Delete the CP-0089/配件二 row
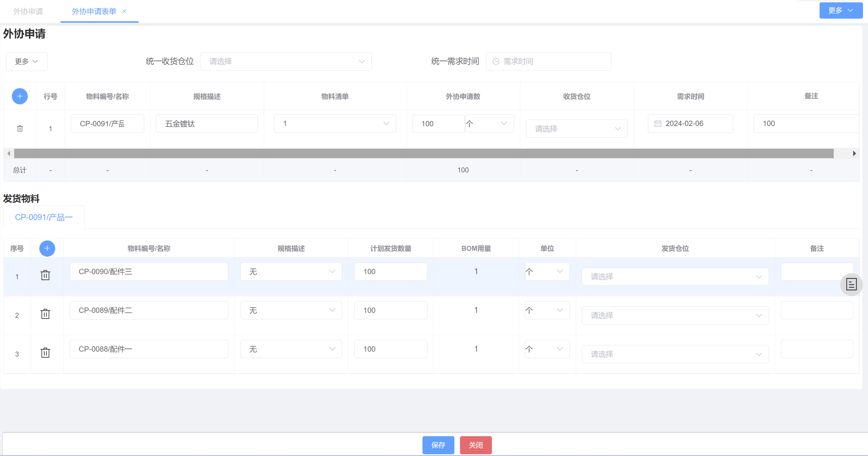This screenshot has height=456, width=868. pyautogui.click(x=45, y=314)
